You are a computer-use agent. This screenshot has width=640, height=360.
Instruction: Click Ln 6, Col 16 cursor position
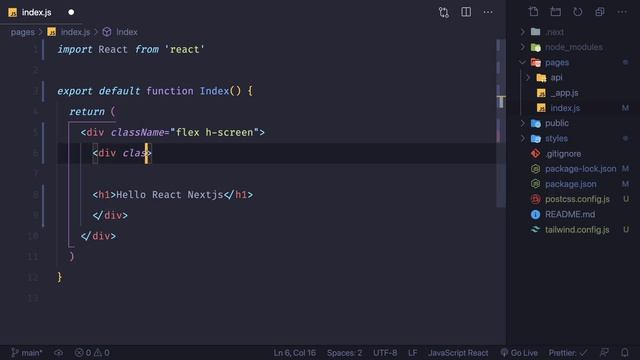pyautogui.click(x=294, y=353)
